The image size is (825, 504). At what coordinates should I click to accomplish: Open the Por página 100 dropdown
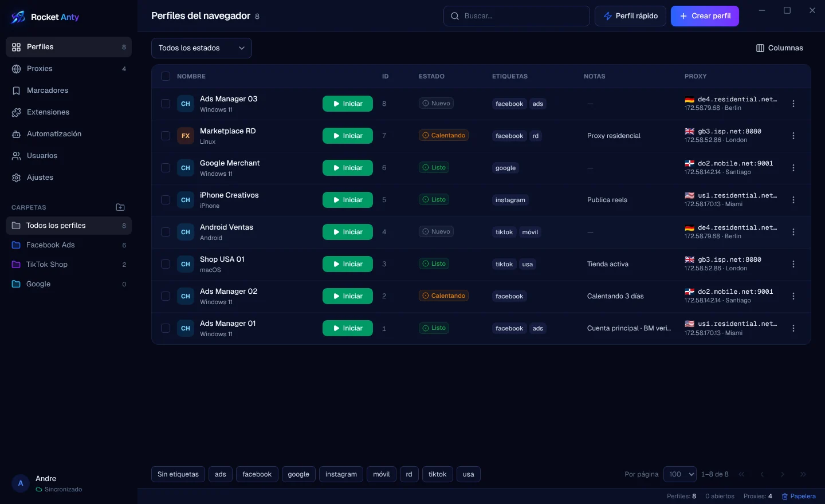pyautogui.click(x=680, y=474)
